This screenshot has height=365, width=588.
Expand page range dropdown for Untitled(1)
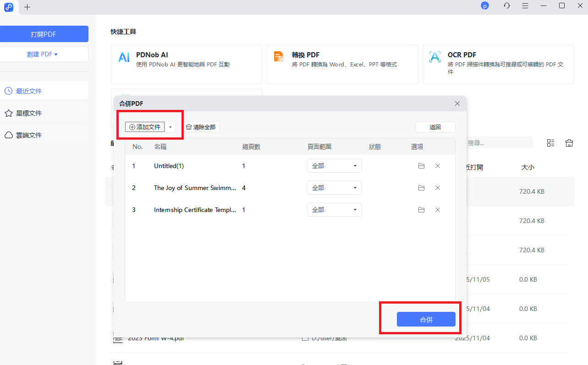pyautogui.click(x=334, y=166)
